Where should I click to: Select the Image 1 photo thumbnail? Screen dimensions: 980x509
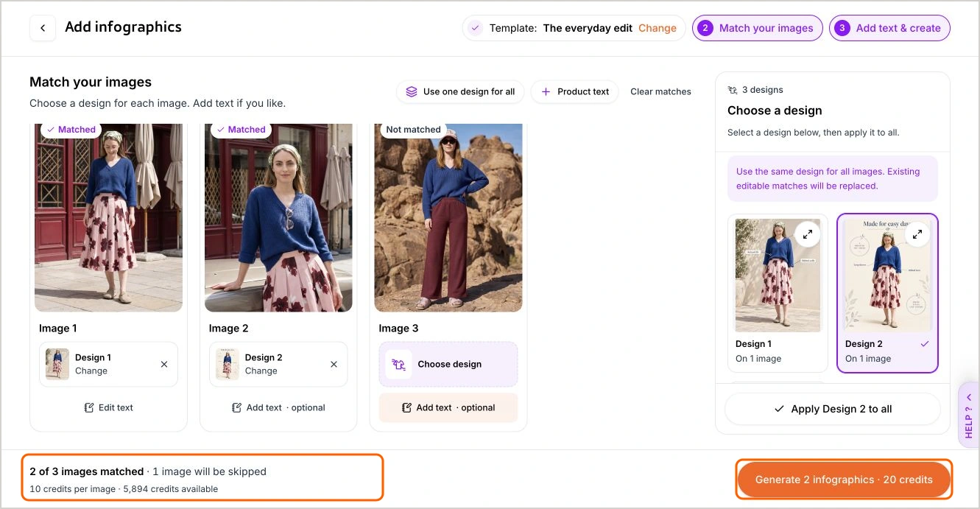(108, 217)
